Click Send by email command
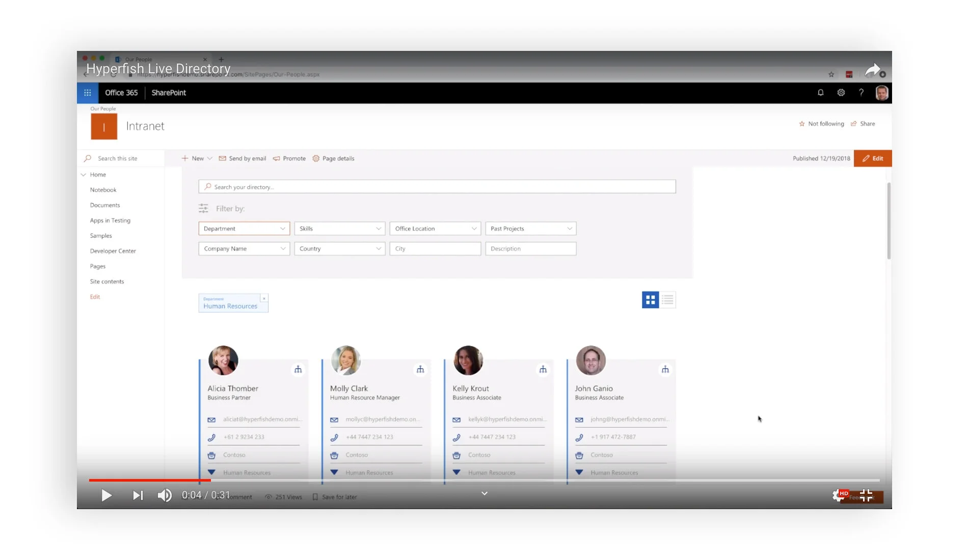 pos(243,158)
